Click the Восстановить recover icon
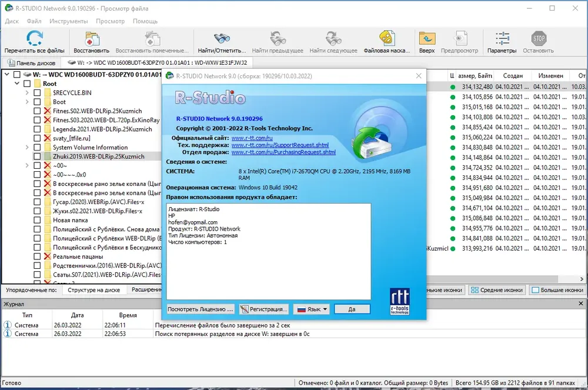Screen dimensions: 588x390 click(x=92, y=39)
